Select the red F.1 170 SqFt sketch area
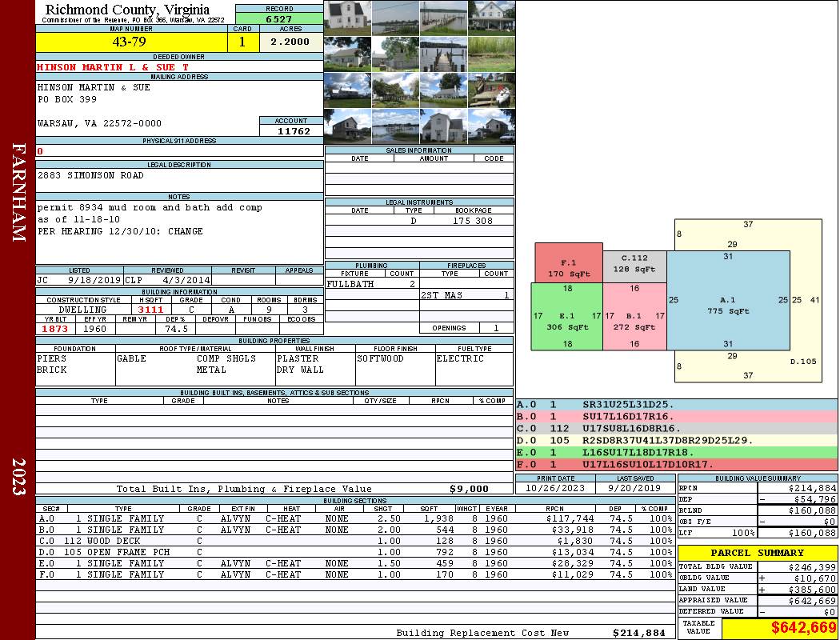The width and height of the screenshot is (840, 640). pos(568,262)
